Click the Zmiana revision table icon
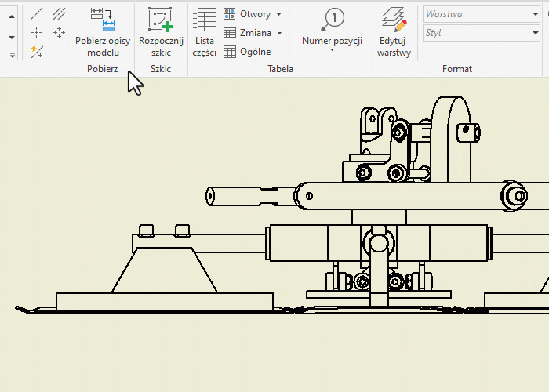 tap(230, 33)
